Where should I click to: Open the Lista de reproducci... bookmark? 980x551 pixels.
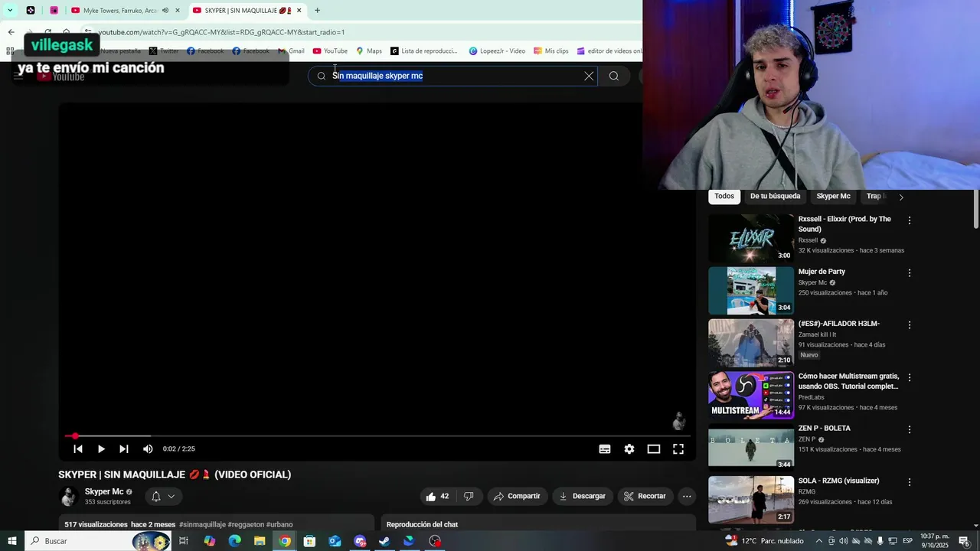point(424,51)
